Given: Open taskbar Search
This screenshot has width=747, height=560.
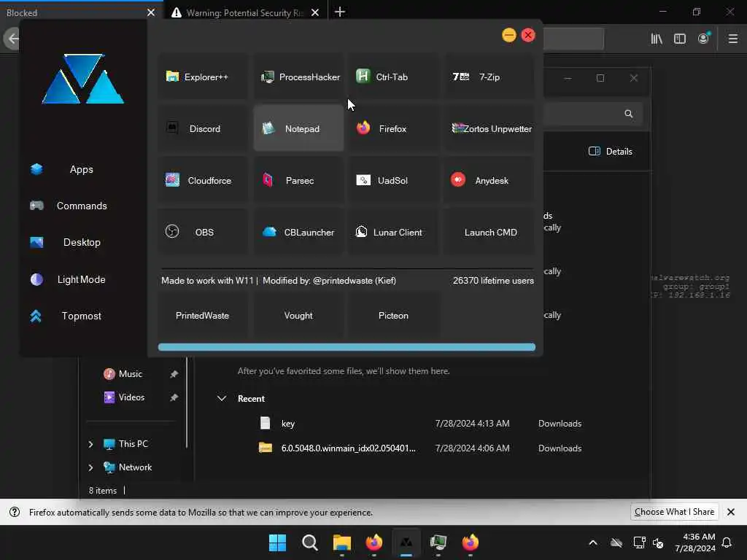Looking at the screenshot, I should click(x=309, y=542).
